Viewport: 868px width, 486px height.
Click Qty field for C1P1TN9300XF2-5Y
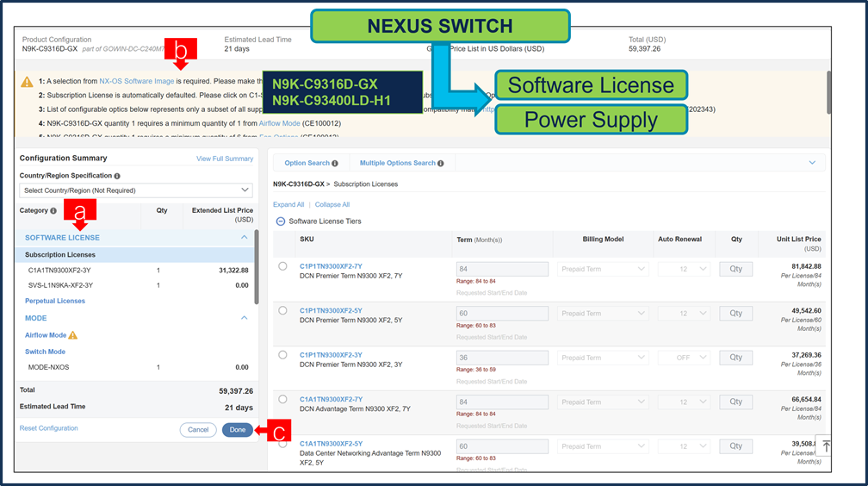click(x=735, y=313)
